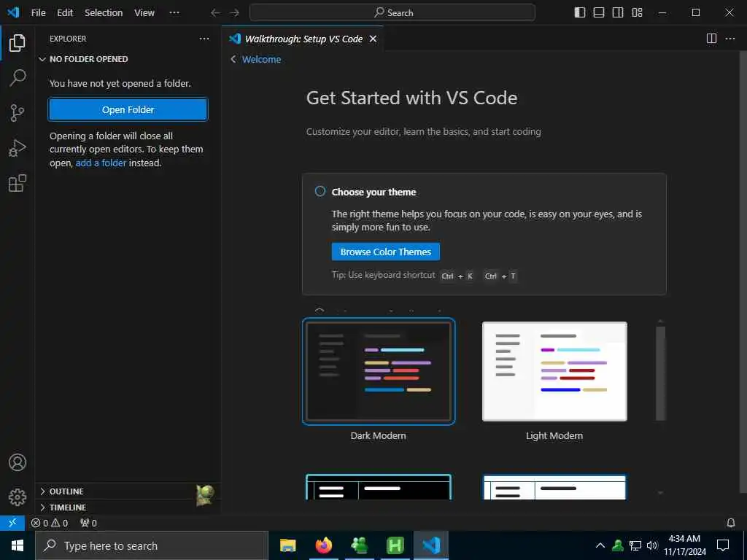Open the File menu
Viewport: 747px width, 560px height.
click(38, 13)
